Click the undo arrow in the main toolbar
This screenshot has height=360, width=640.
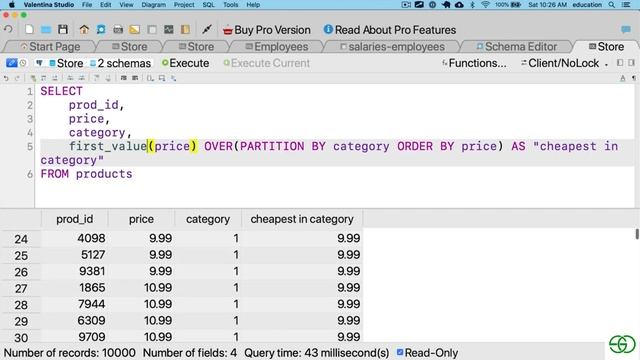pyautogui.click(x=8, y=29)
